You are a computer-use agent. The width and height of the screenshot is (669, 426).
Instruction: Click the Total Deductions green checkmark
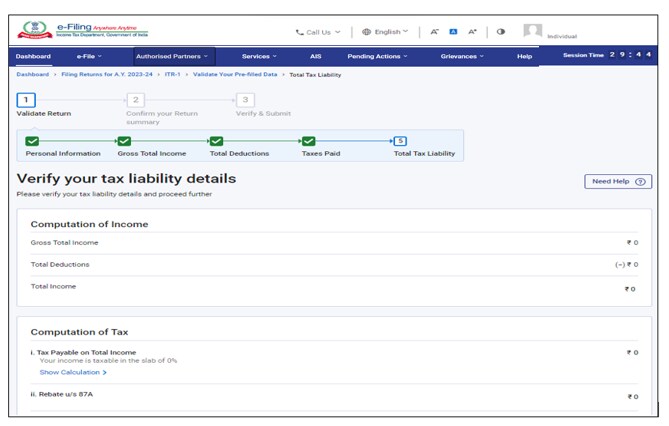point(216,142)
